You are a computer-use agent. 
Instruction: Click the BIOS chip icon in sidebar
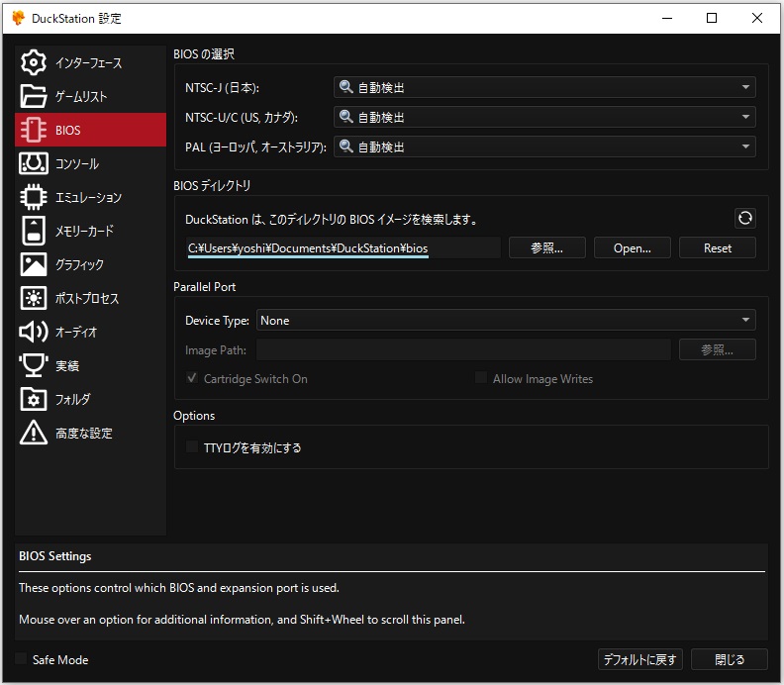(x=34, y=130)
